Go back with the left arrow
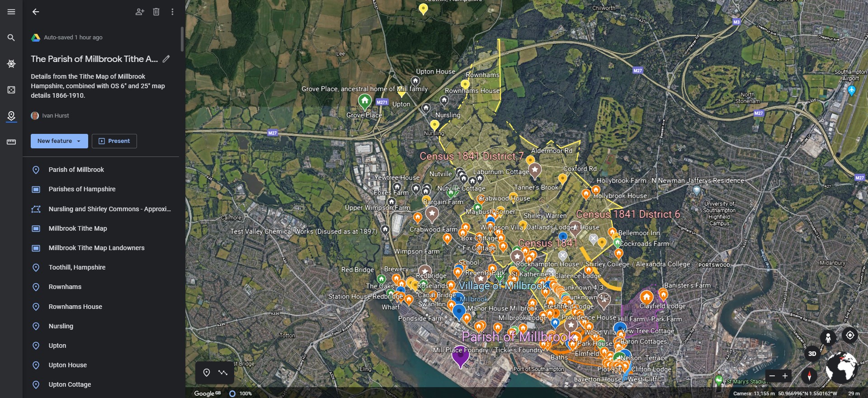This screenshot has width=868, height=398. point(36,12)
